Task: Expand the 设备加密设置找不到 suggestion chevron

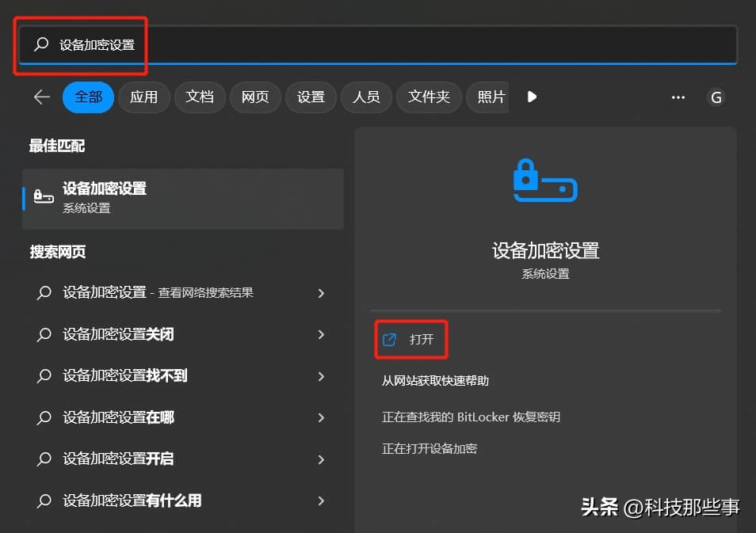Action: click(321, 375)
